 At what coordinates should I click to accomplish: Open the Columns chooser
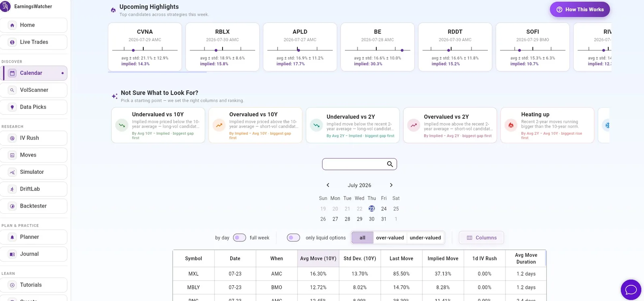pyautogui.click(x=481, y=237)
